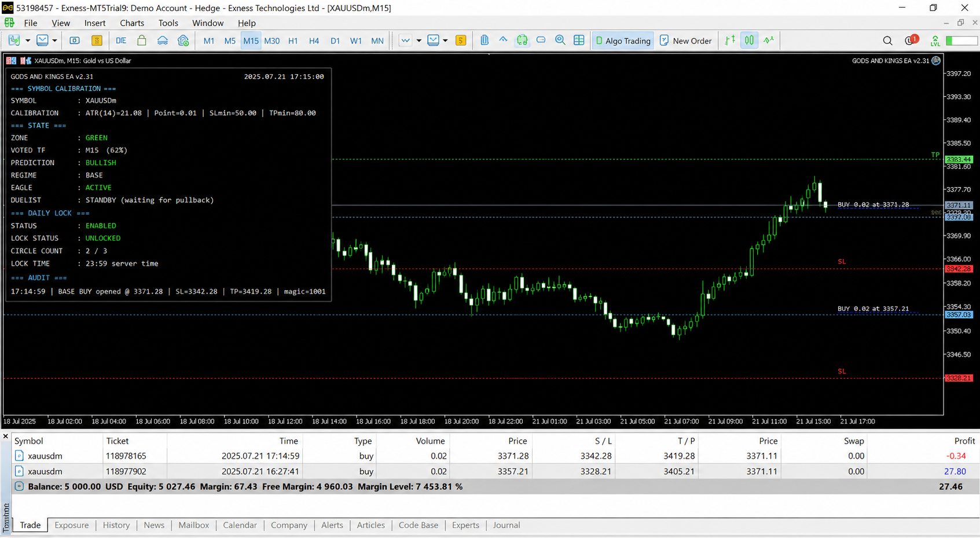Image resolution: width=980 pixels, height=538 pixels.
Task: Open the Market shopping bag icon
Action: pyautogui.click(x=142, y=41)
